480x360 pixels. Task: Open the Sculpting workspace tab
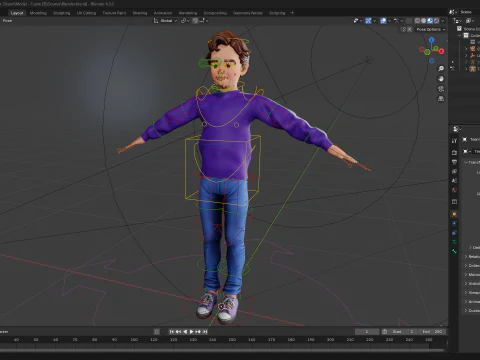point(62,13)
